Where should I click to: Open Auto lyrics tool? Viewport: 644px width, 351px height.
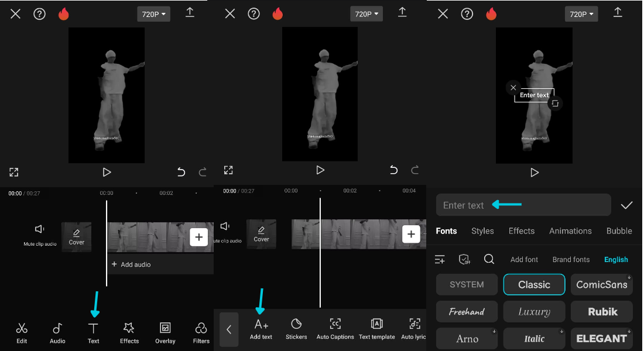coord(413,329)
